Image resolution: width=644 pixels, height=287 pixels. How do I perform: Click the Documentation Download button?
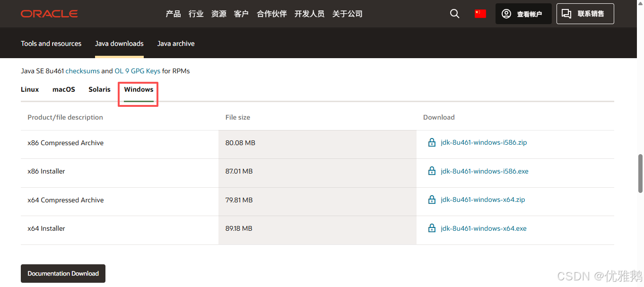point(63,273)
